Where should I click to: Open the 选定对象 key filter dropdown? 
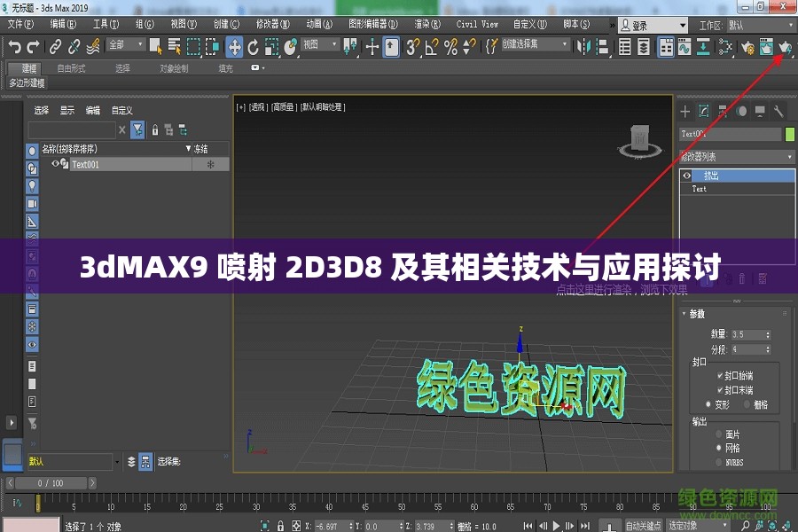point(698,525)
